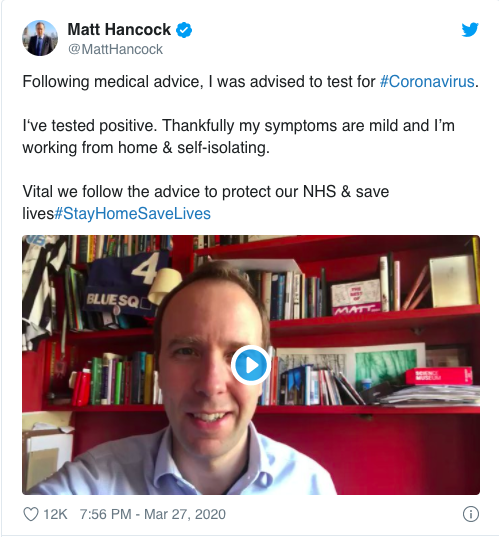Like the tweet with the heart icon
This screenshot has height=537, width=499.
[x=30, y=514]
